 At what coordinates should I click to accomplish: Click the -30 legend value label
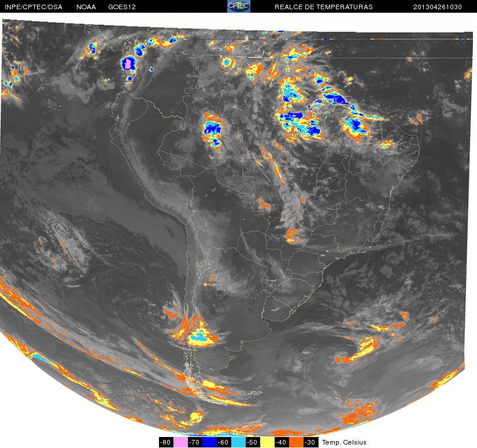point(310,442)
